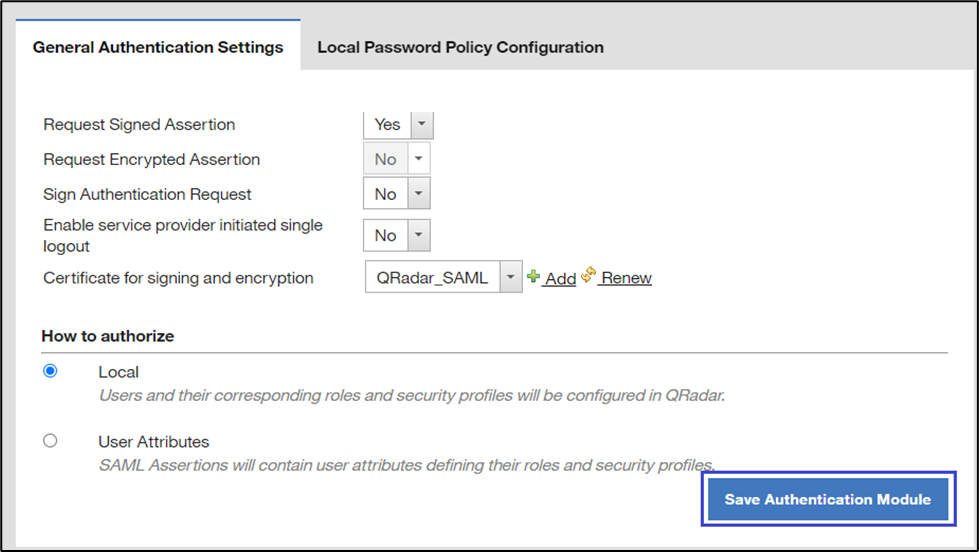Screen dimensions: 979x552
Task: Select the Local authorization radio button
Action: [50, 371]
